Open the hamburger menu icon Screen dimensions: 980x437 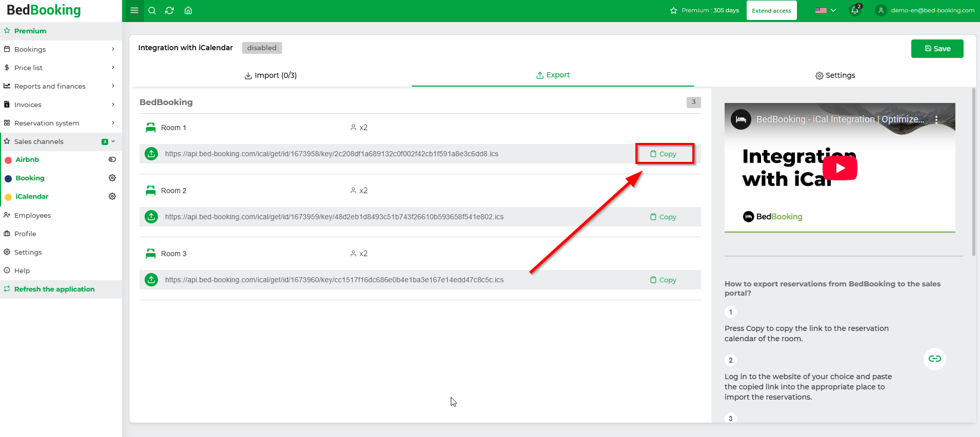pyautogui.click(x=134, y=10)
